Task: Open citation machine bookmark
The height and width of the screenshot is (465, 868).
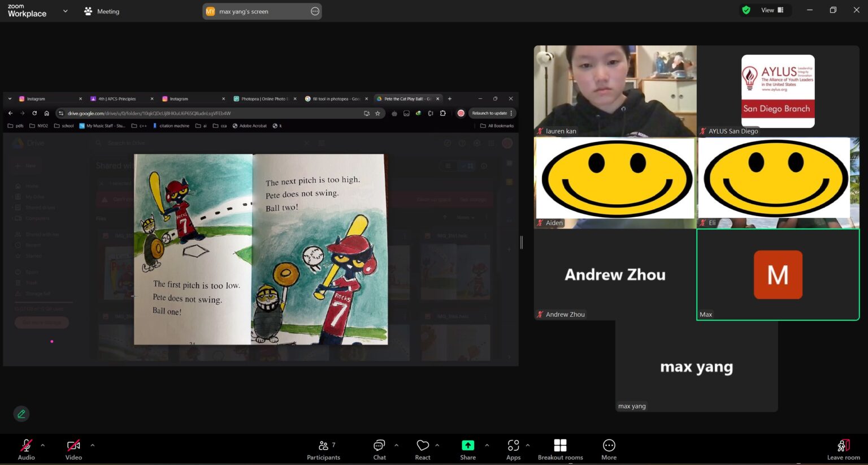Action: point(171,126)
